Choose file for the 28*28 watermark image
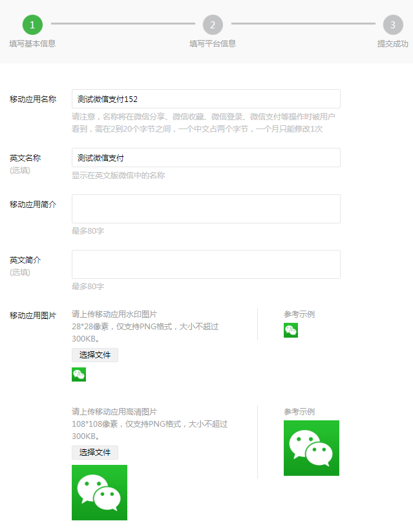This screenshot has height=532, width=413. coord(95,355)
